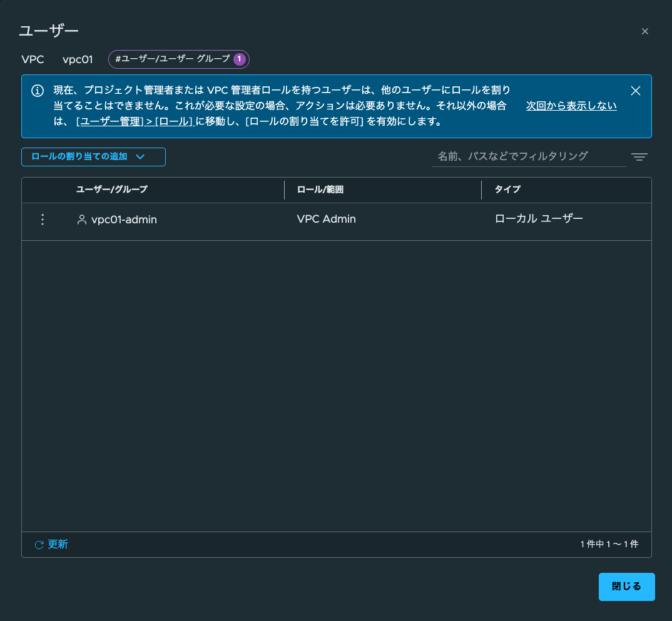Click the chevron on the role assignment dropdown

(x=140, y=157)
